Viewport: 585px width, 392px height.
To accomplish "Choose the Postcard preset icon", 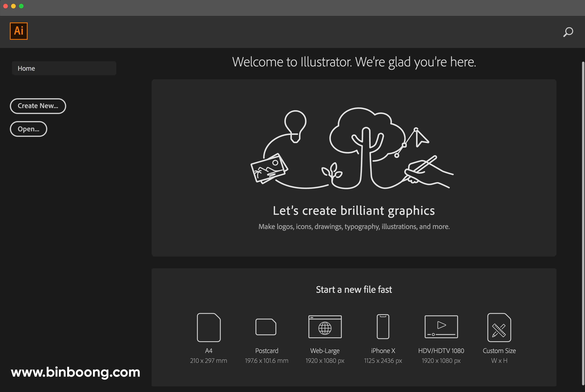I will click(266, 327).
